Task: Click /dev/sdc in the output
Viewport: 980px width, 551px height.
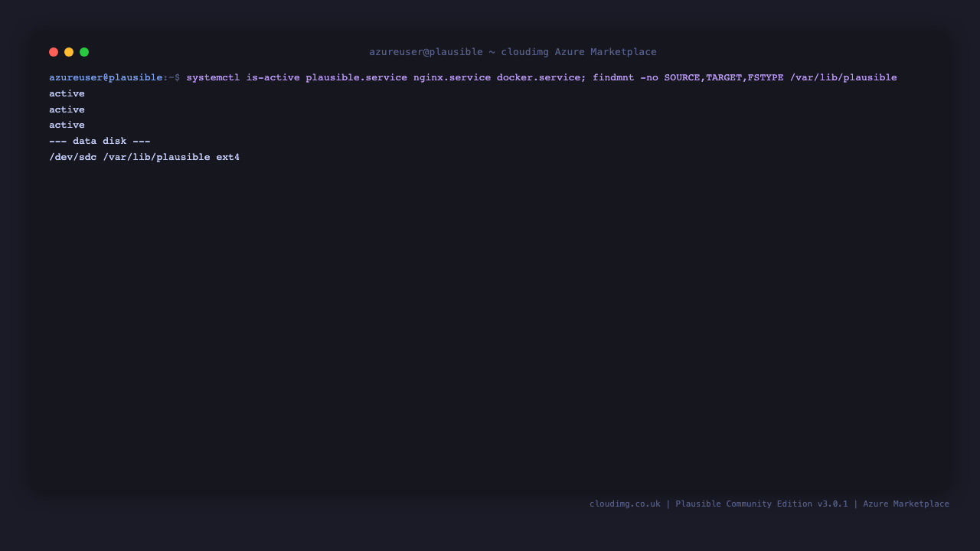Action: [73, 157]
